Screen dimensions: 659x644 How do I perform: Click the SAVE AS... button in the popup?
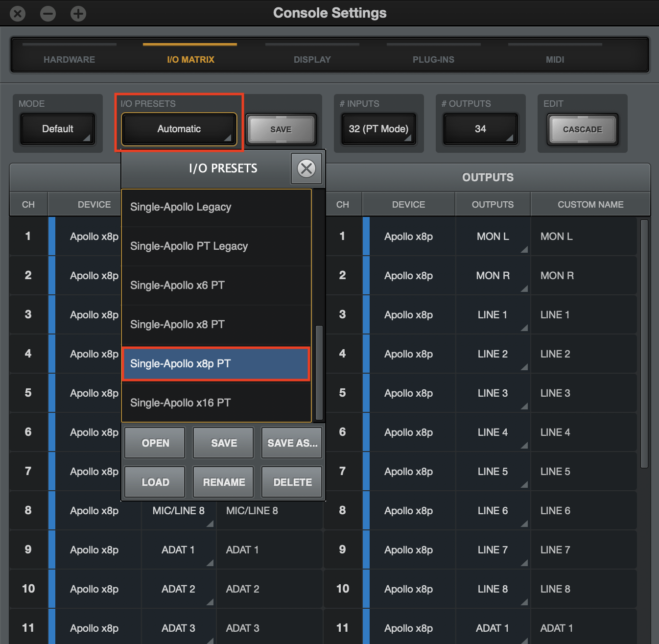click(291, 443)
